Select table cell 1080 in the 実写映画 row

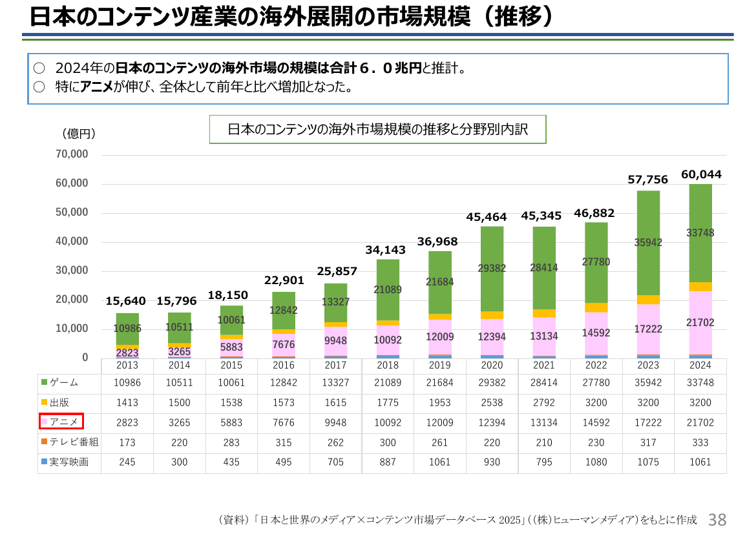point(596,462)
